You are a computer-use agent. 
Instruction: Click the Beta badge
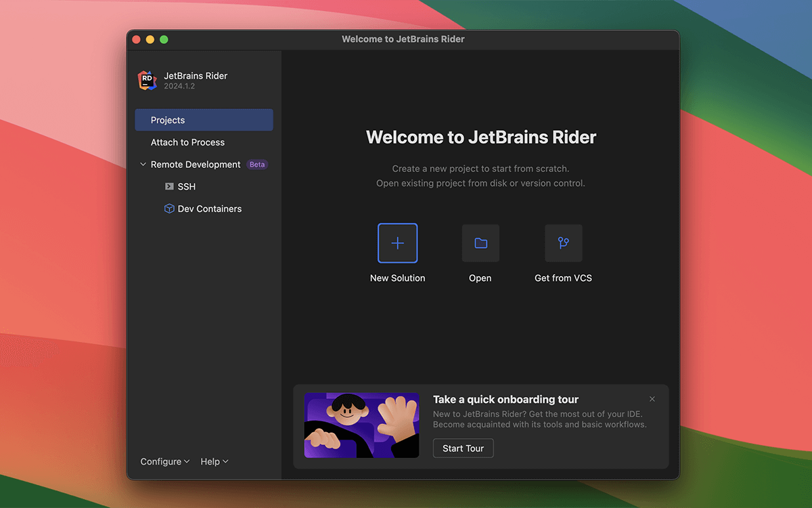[257, 165]
